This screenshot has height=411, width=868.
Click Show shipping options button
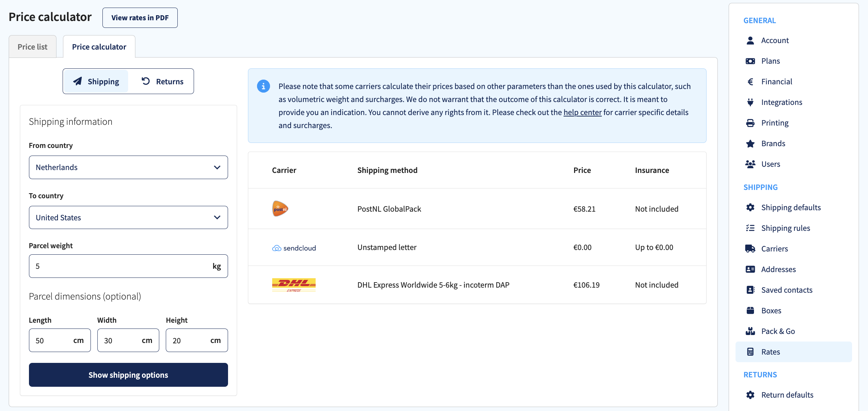click(x=128, y=375)
